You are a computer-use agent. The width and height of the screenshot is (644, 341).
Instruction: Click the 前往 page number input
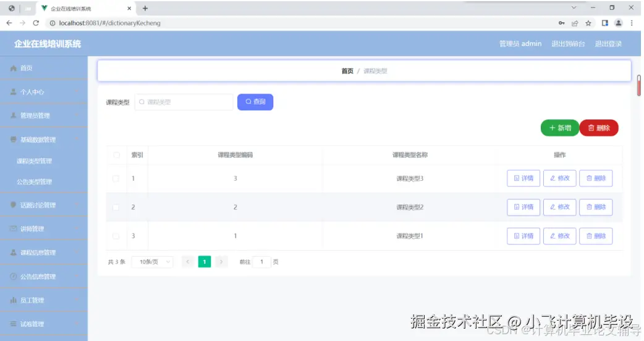[261, 262]
